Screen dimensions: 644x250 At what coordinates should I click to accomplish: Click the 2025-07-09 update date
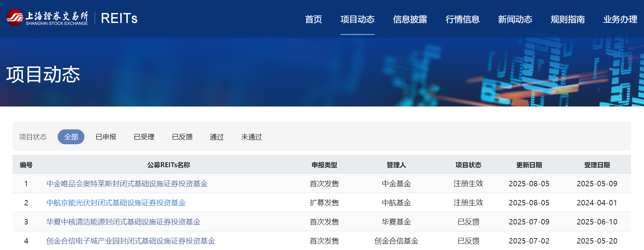529,222
